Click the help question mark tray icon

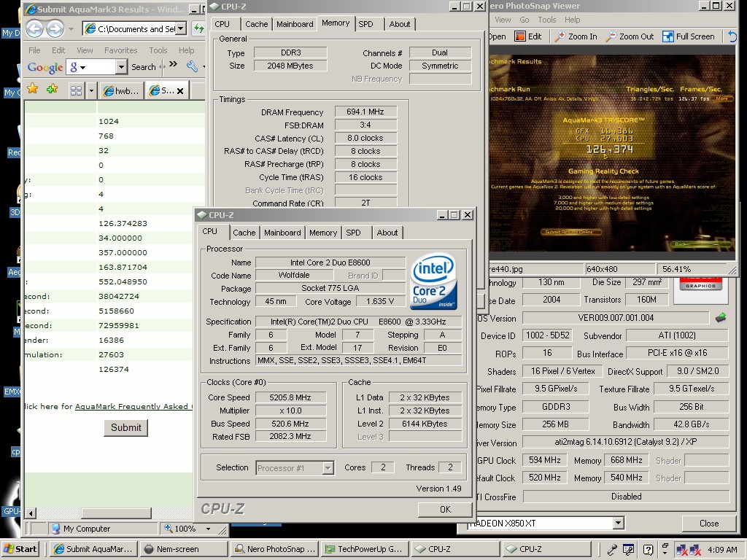(648, 550)
